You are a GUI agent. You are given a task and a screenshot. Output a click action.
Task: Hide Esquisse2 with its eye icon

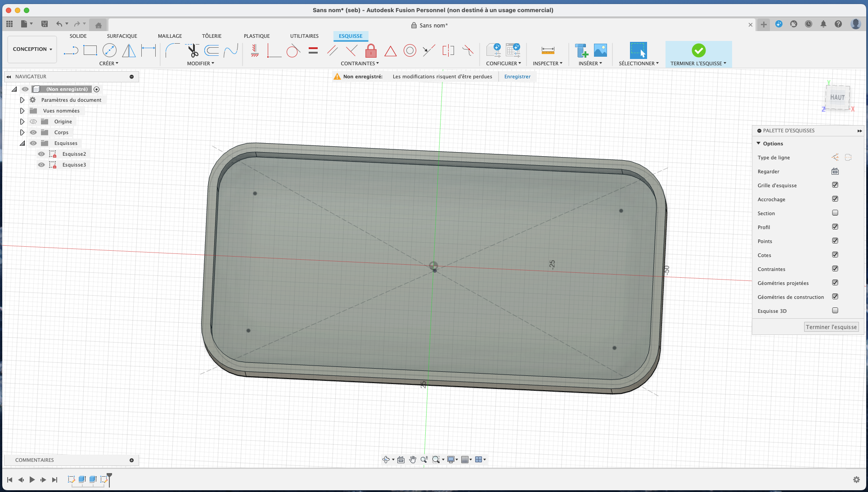(x=41, y=154)
